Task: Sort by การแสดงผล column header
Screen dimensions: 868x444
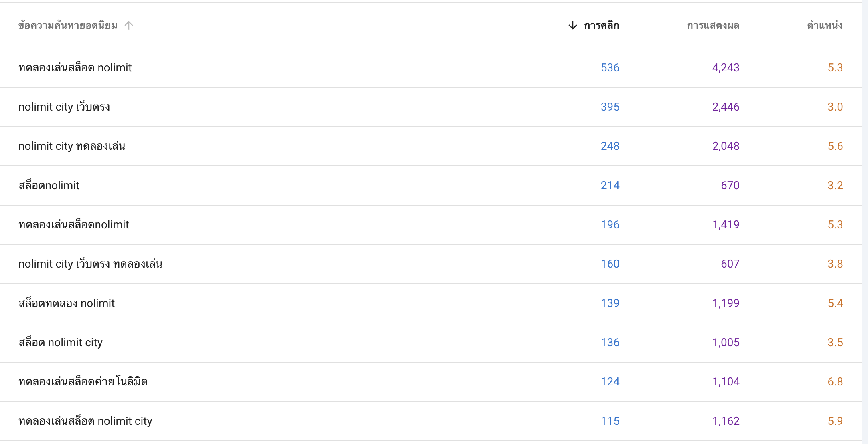Action: click(713, 26)
